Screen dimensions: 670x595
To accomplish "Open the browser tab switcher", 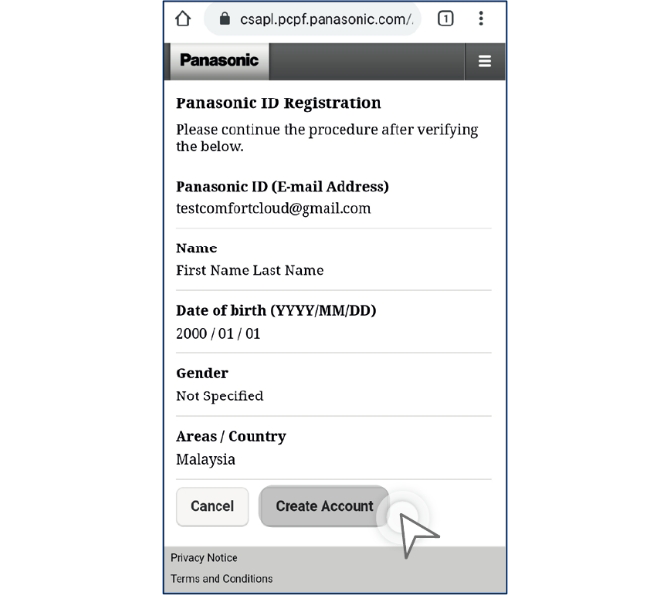I will tap(446, 19).
